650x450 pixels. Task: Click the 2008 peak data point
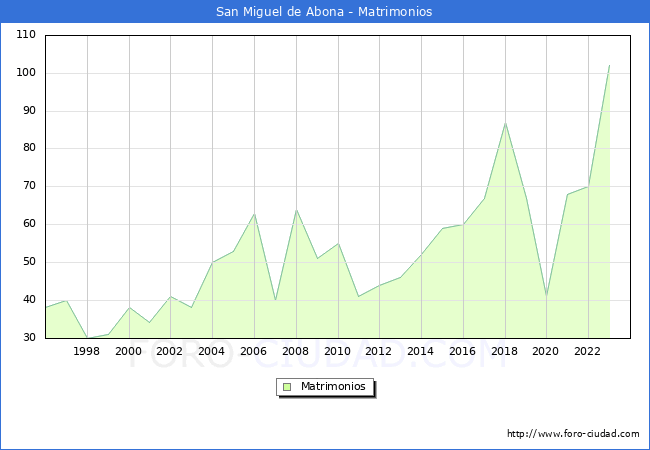tap(296, 209)
